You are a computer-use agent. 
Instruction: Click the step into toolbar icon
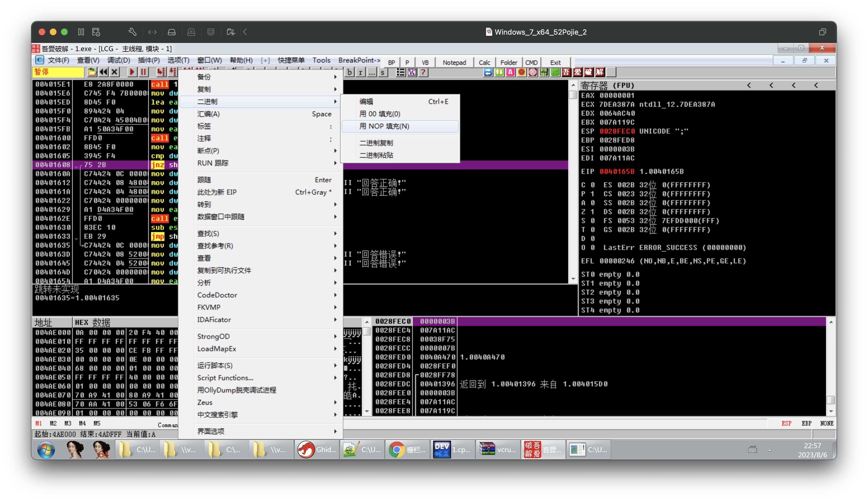click(x=161, y=72)
